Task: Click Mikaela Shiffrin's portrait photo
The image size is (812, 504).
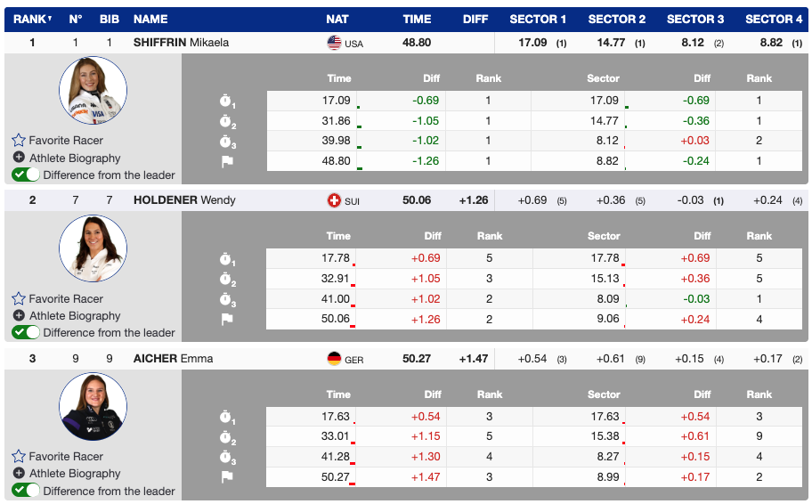Action: pos(93,91)
